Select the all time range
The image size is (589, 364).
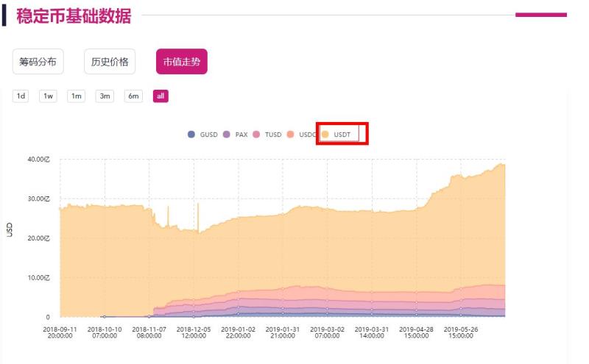click(x=161, y=96)
